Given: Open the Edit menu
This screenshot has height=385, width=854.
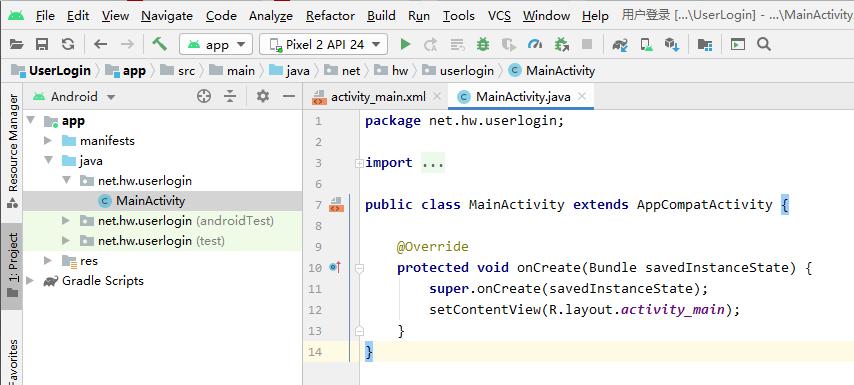Looking at the screenshot, I should pos(78,16).
